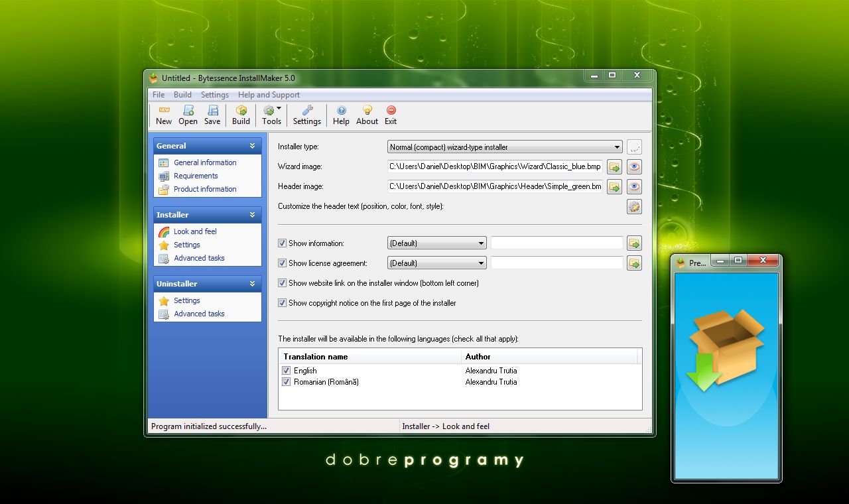Click the InstallMaker title bar app icon
This screenshot has height=504, width=849.
point(154,78)
